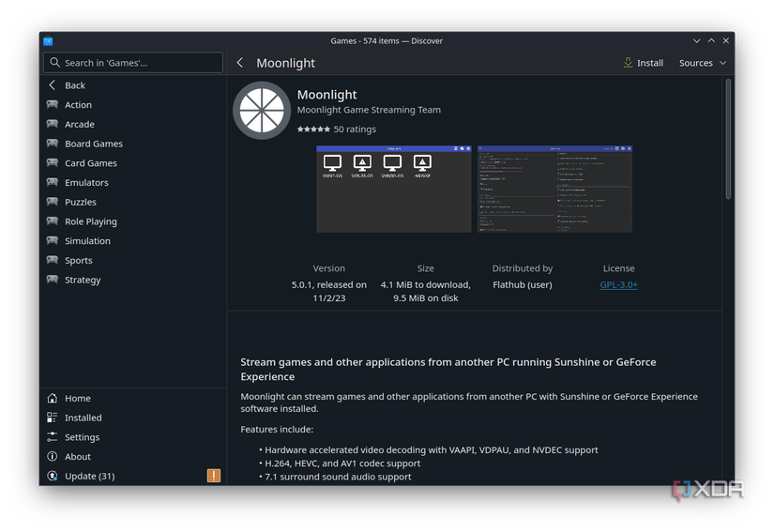
Task: Install the Moonlight application
Action: [x=643, y=63]
